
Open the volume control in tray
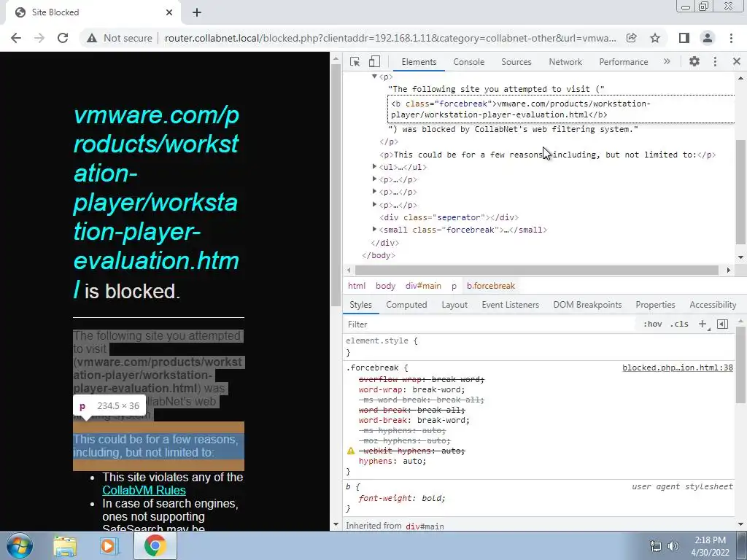(673, 546)
